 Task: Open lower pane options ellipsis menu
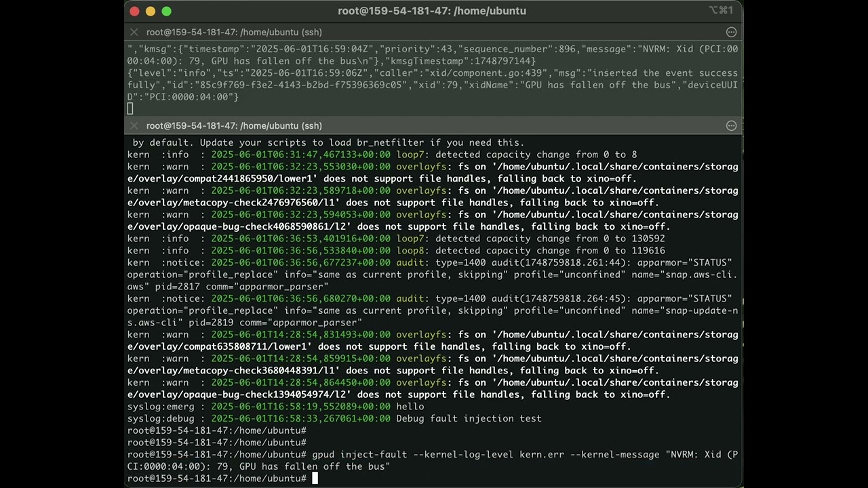coord(731,125)
